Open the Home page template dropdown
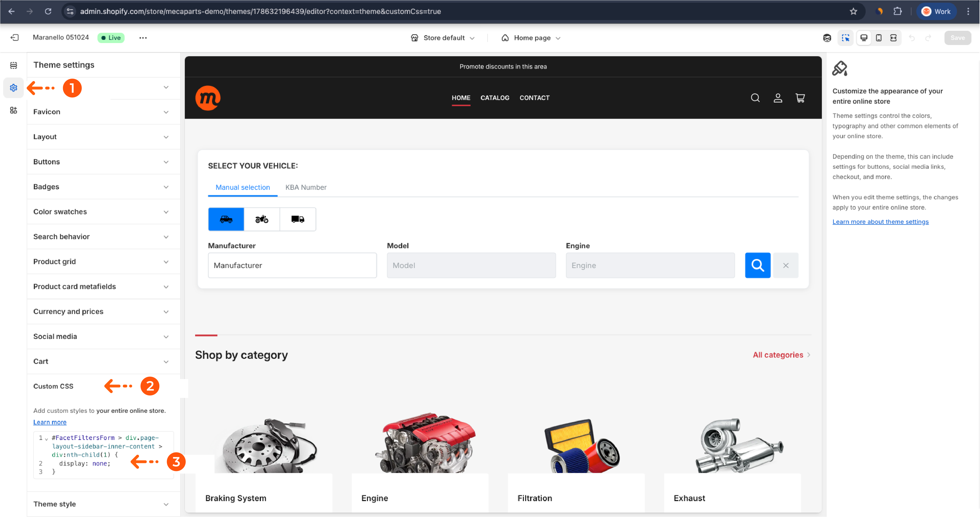 (531, 38)
